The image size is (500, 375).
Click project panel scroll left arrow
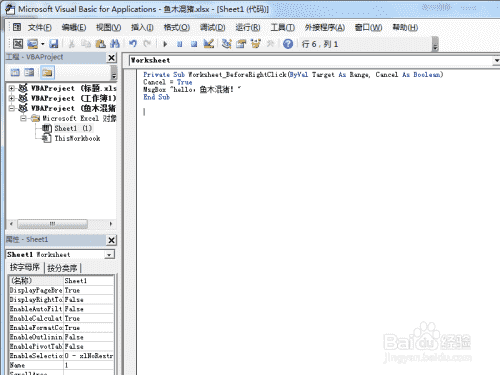pos(11,224)
